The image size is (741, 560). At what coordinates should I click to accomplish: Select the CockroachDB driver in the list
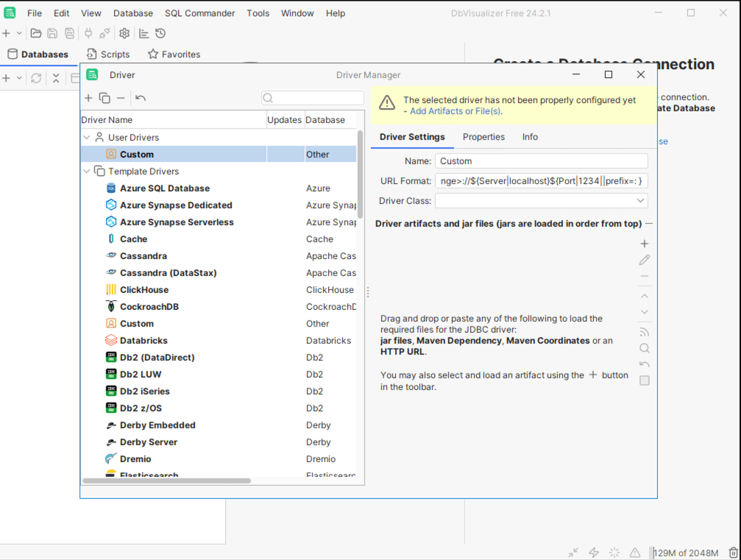149,307
